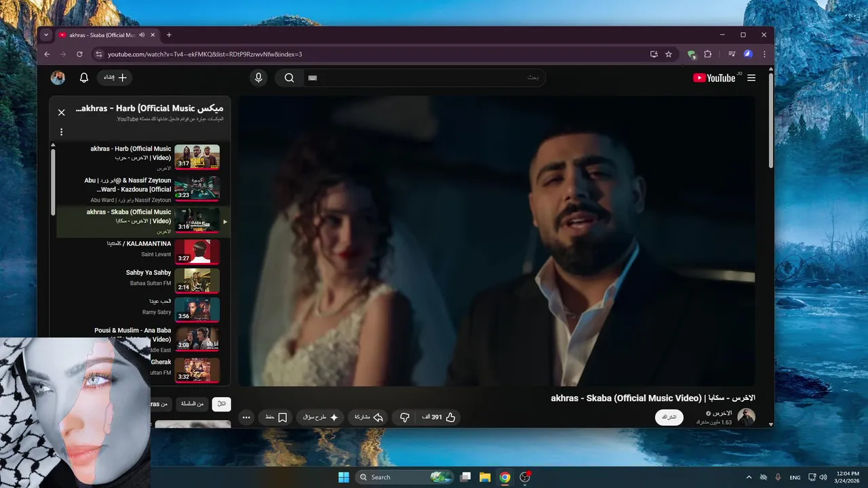Click the URL address bar
This screenshot has width=868, height=488.
[x=373, y=54]
